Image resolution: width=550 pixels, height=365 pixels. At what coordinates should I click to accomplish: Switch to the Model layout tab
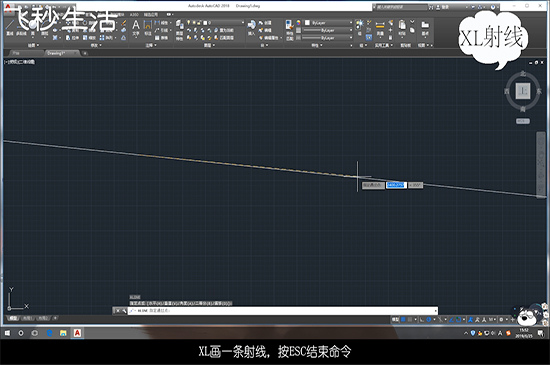(x=13, y=318)
